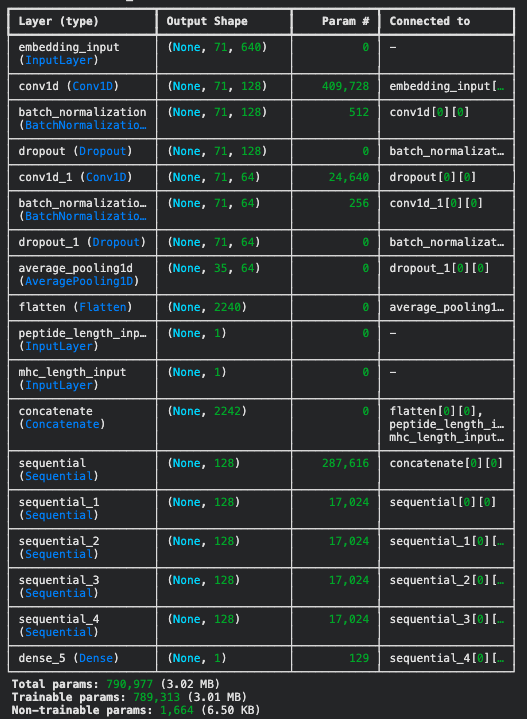Click the 409,728 parameter count

(345, 86)
